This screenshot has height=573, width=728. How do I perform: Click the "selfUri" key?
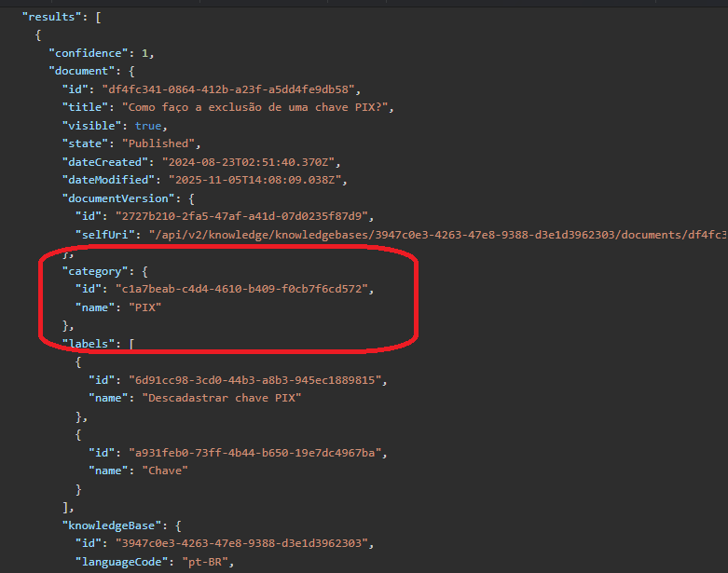pyautogui.click(x=105, y=235)
